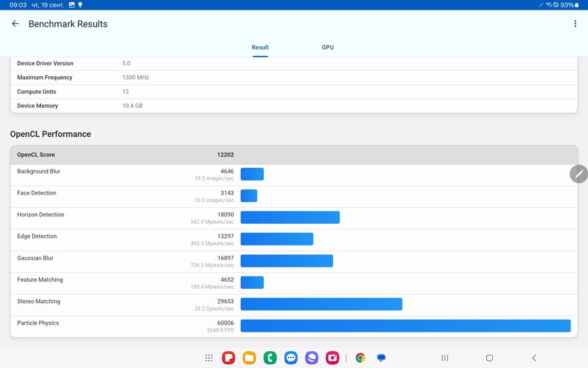Image resolution: width=588 pixels, height=368 pixels.
Task: Click the 18090 Horizon Detection score
Action: coord(225,215)
